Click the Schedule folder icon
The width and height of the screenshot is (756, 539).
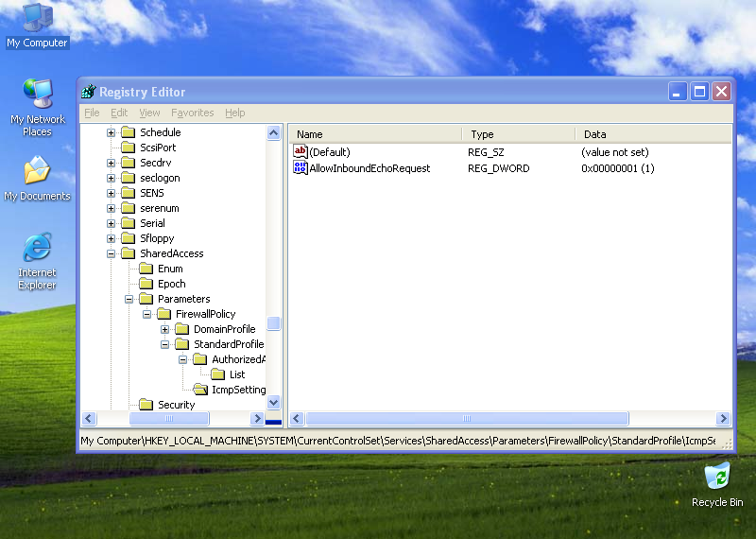tap(129, 132)
